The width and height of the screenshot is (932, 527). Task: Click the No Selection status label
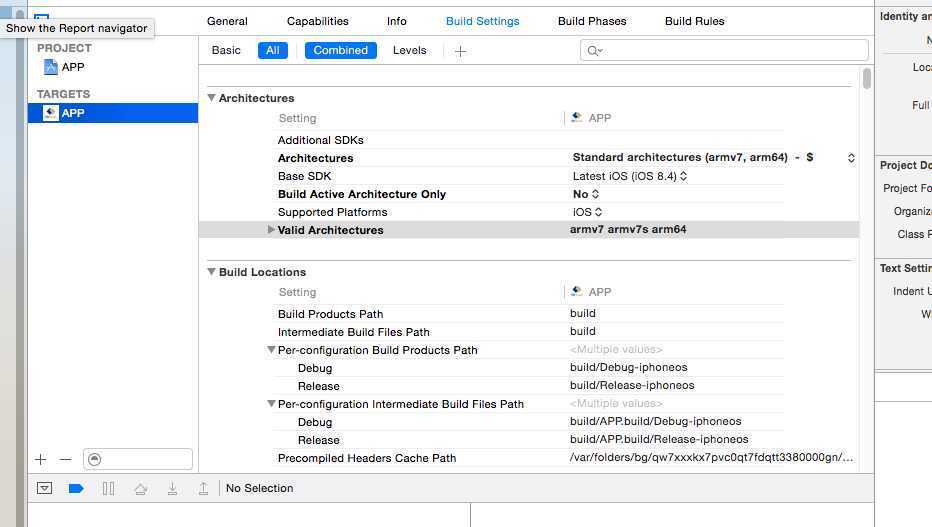[x=259, y=488]
